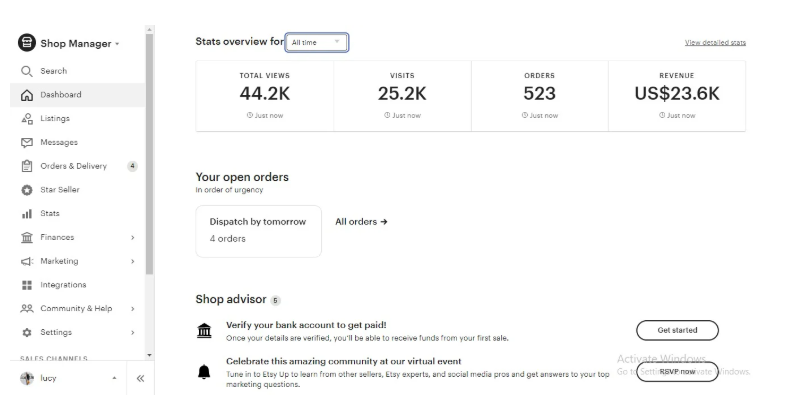Click the Get started button

pyautogui.click(x=677, y=331)
